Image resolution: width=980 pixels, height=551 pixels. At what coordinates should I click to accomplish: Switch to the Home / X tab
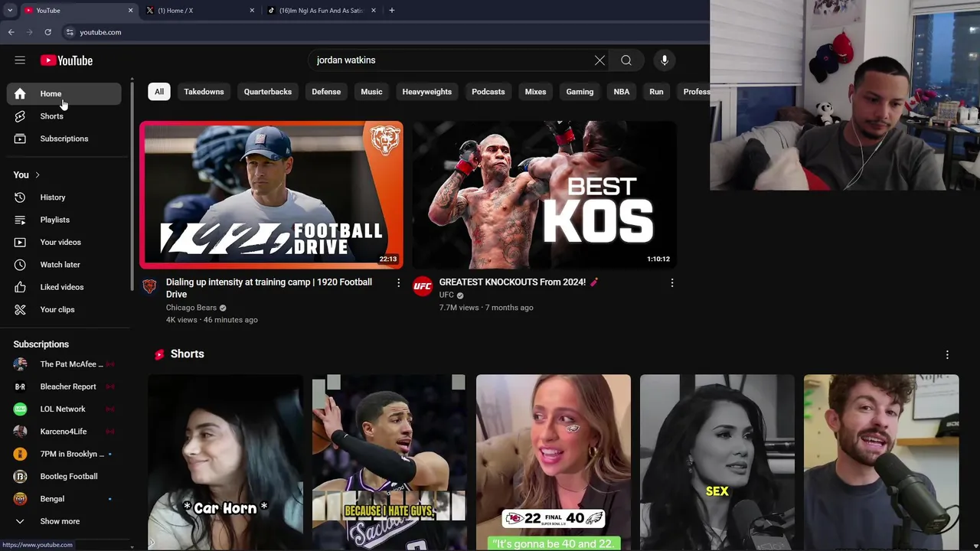coord(201,11)
